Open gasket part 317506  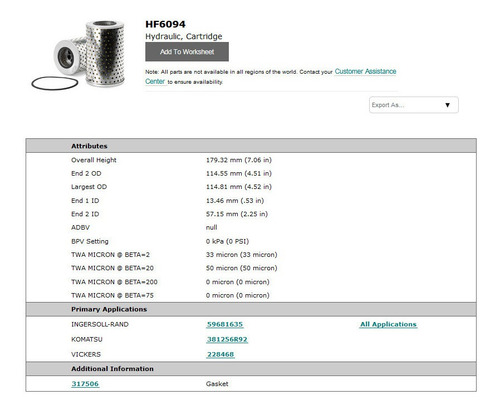tap(85, 384)
